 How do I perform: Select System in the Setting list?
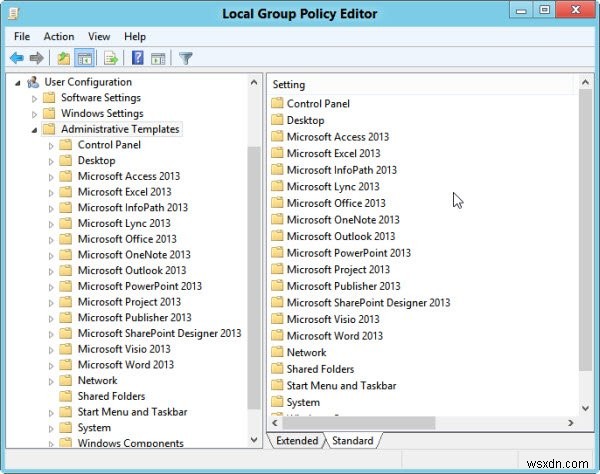point(303,402)
